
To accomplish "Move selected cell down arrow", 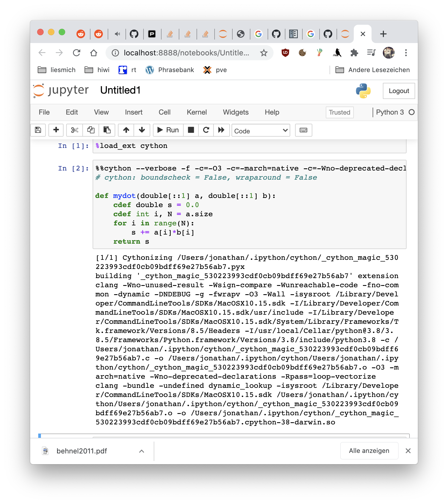I will pyautogui.click(x=142, y=130).
